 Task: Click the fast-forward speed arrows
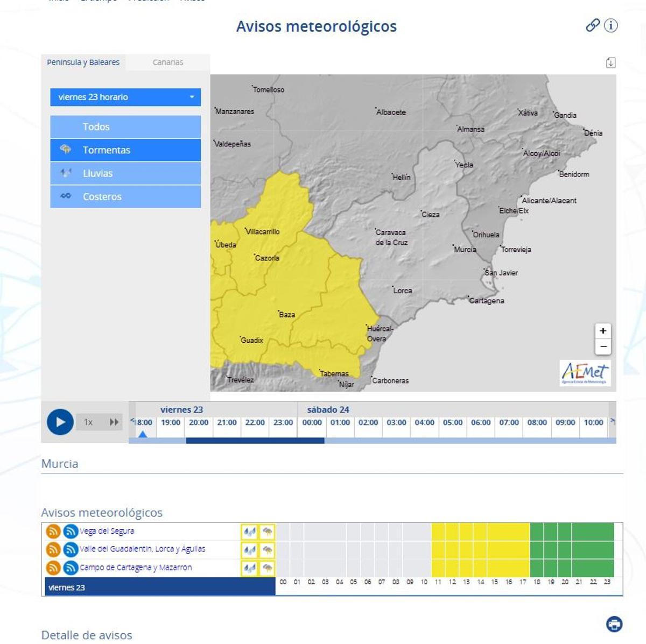[x=114, y=422]
